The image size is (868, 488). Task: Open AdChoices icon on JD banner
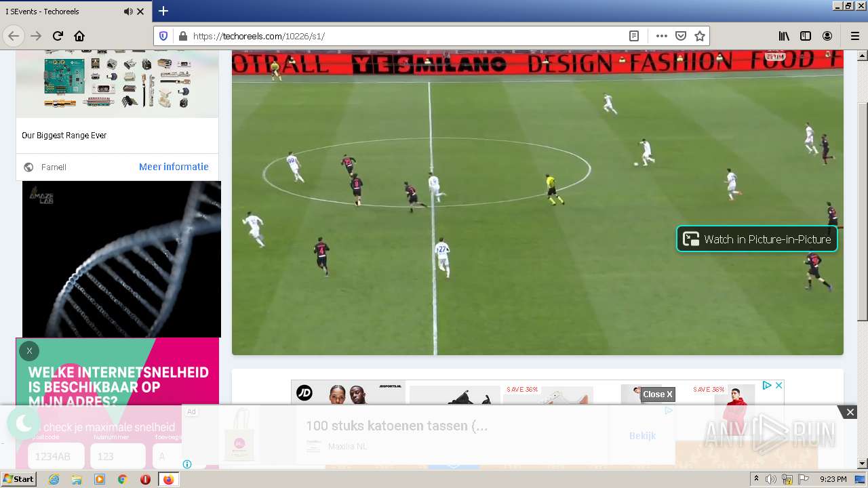click(767, 385)
